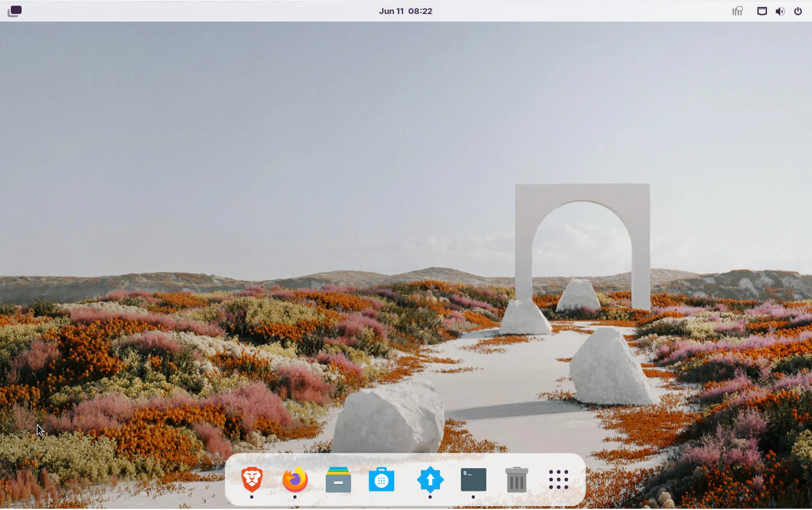Open the volume speaker menu
812x510 pixels.
pos(780,11)
